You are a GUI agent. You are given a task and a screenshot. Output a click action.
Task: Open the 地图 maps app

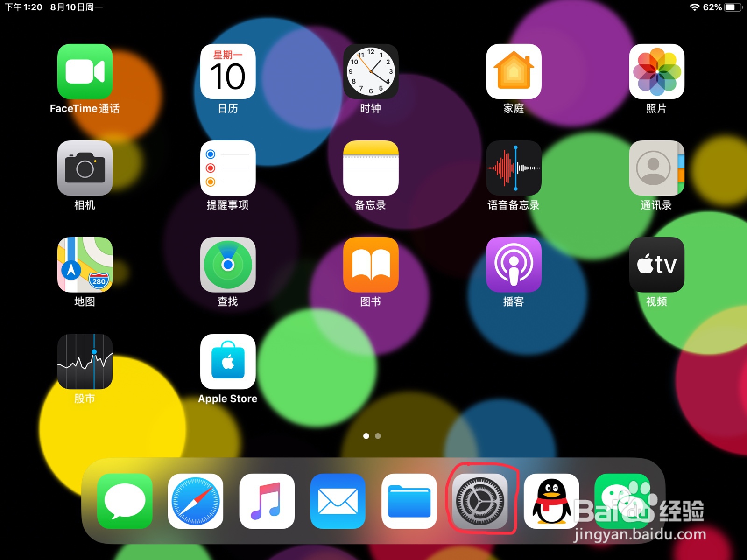85,265
